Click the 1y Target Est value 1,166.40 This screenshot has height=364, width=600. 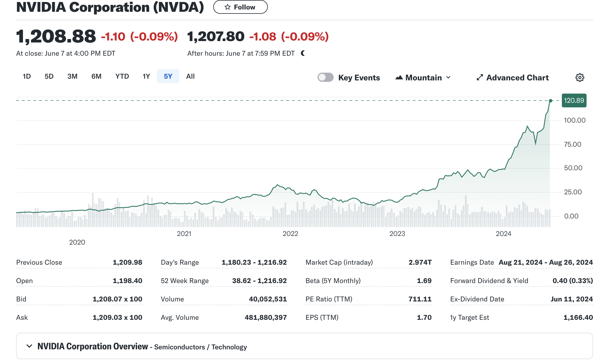click(578, 317)
